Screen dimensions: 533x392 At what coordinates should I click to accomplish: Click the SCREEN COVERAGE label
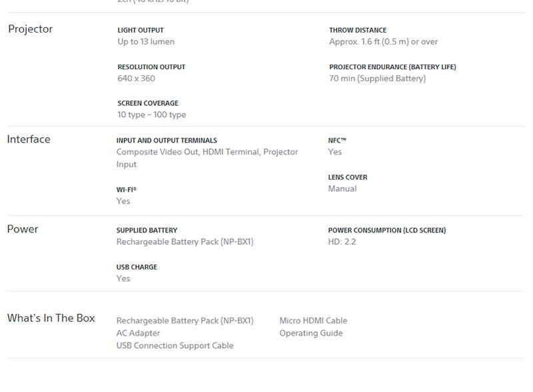(148, 104)
